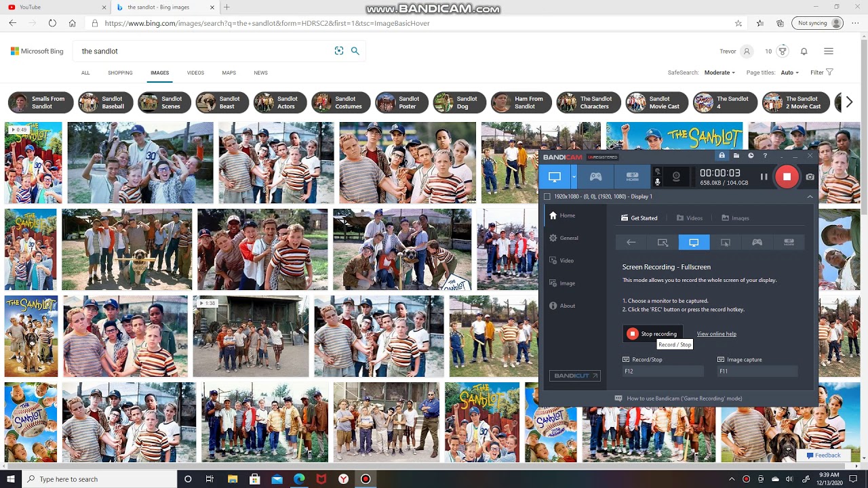
Task: Select rectangle area mode in Get Started row
Action: tap(663, 242)
